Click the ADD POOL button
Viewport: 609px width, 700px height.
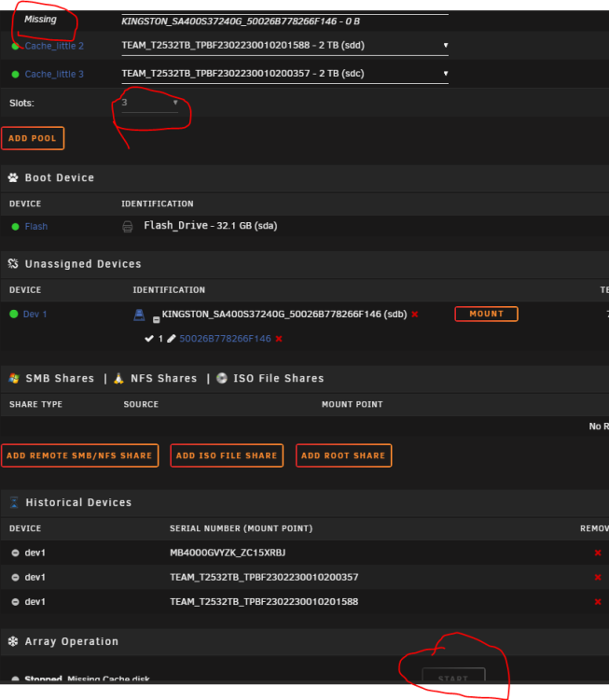pyautogui.click(x=33, y=138)
